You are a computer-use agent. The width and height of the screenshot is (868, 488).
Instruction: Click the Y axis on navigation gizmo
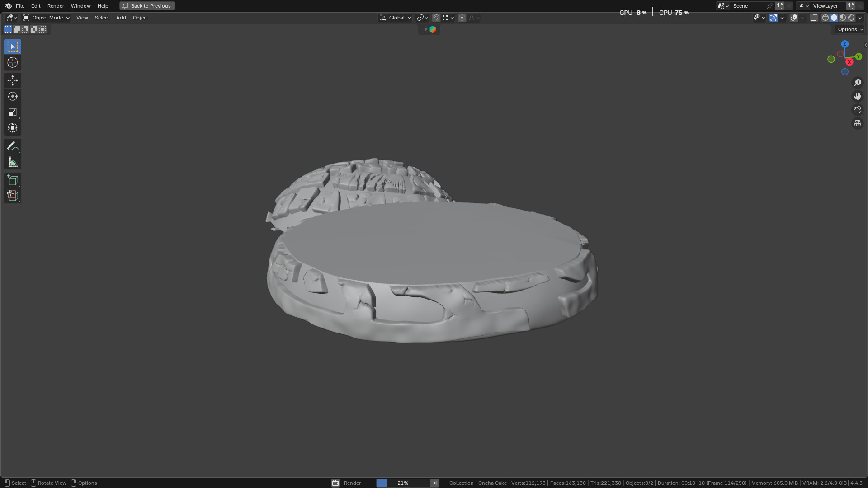click(859, 56)
